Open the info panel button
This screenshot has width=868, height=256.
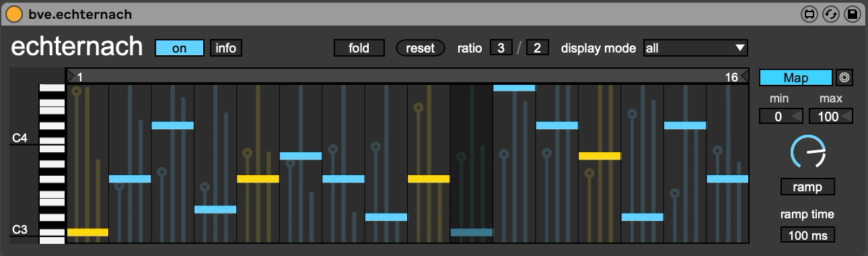click(x=226, y=48)
